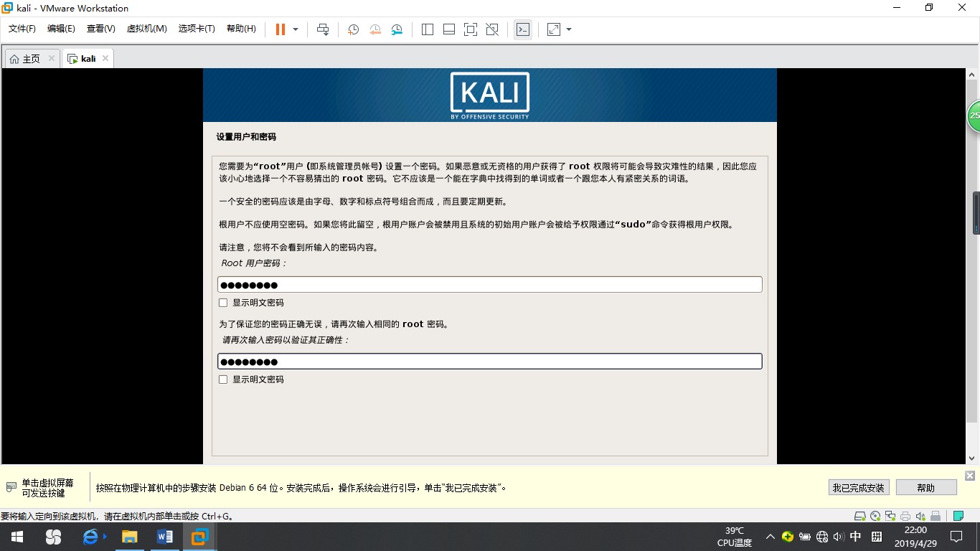Click the Unity mode toolbar icon

[492, 29]
